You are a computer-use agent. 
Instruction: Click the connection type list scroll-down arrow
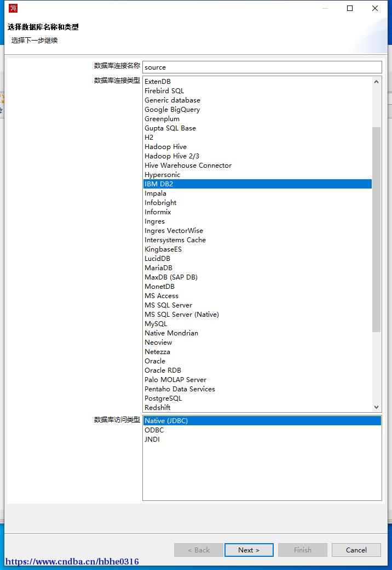[376, 408]
